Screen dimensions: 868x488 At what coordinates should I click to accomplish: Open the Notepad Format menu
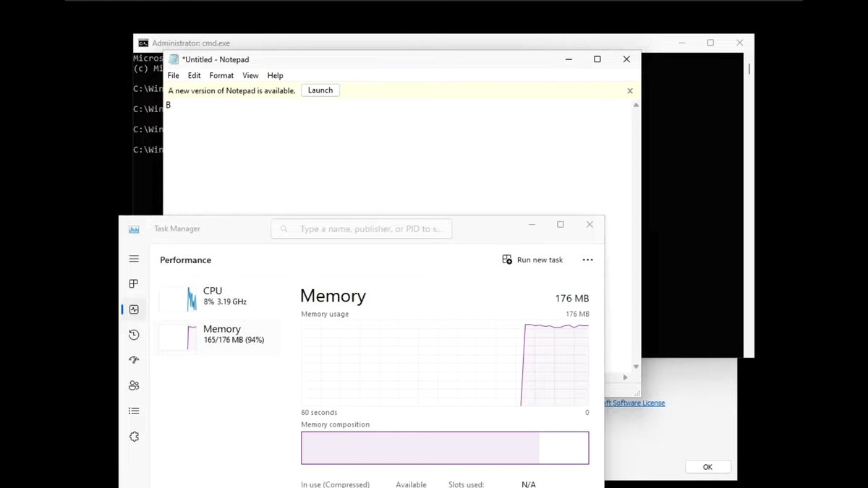point(221,76)
